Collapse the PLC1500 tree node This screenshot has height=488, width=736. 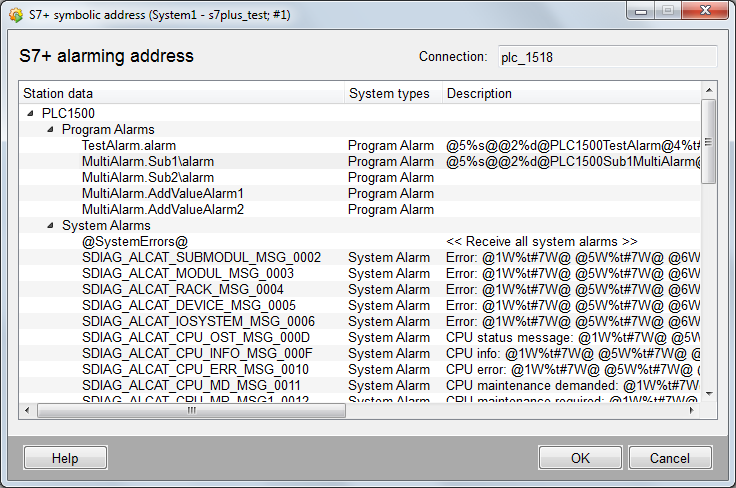(x=31, y=114)
